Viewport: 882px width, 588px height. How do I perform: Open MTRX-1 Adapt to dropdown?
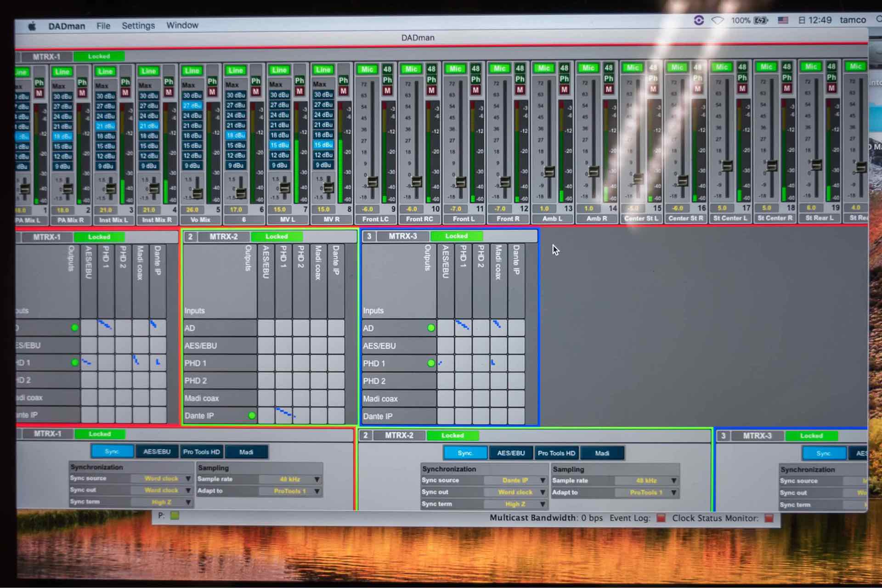[290, 491]
